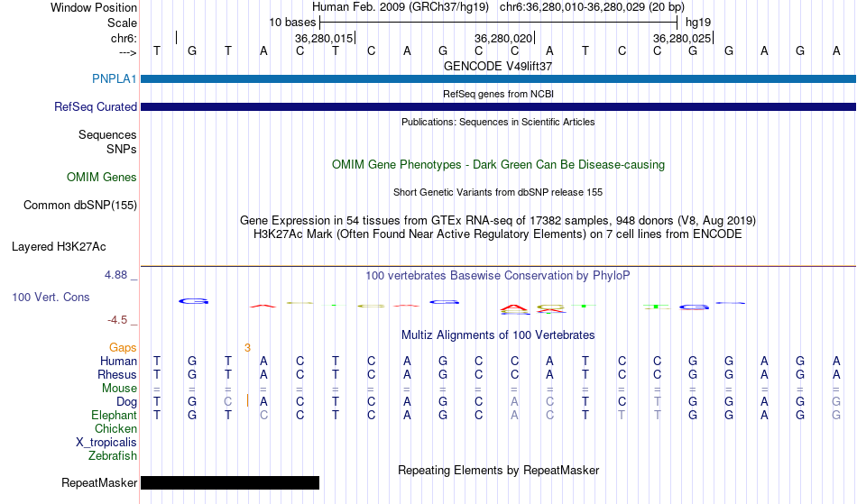Click the 10 bases scale bar
857x504 pixels.
499,23
